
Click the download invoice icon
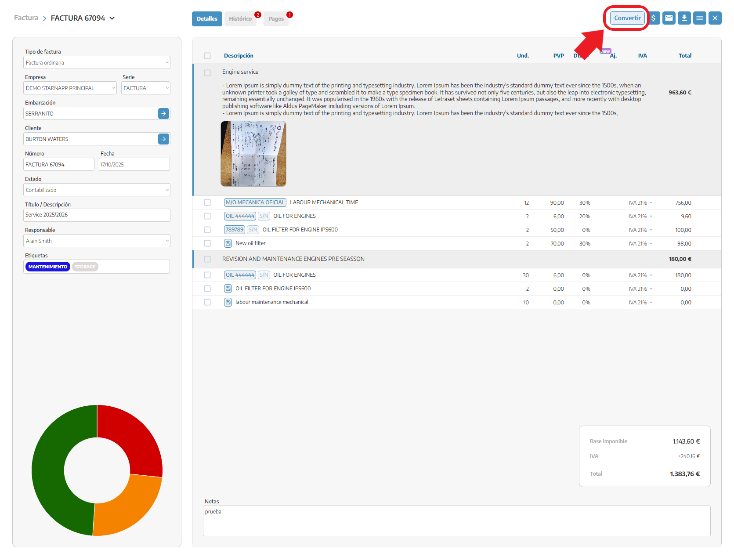pyautogui.click(x=684, y=18)
